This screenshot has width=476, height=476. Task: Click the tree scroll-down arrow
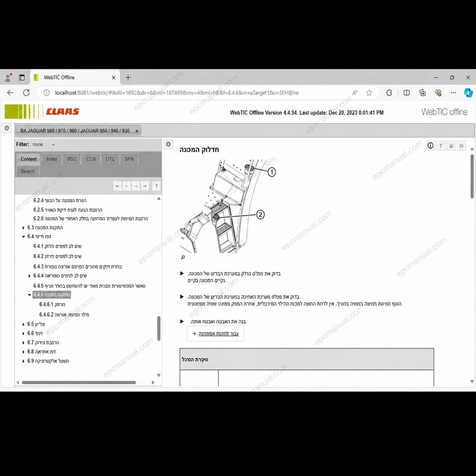coord(159,376)
